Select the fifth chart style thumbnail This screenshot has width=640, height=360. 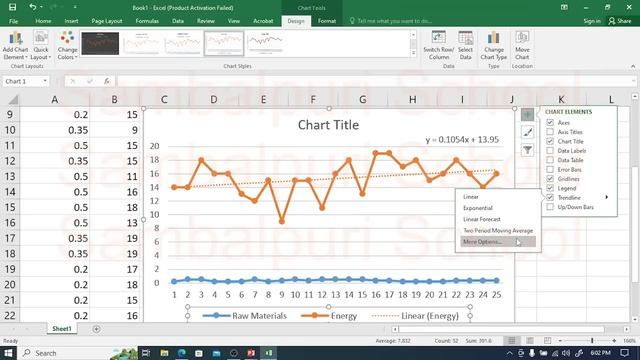(265, 43)
